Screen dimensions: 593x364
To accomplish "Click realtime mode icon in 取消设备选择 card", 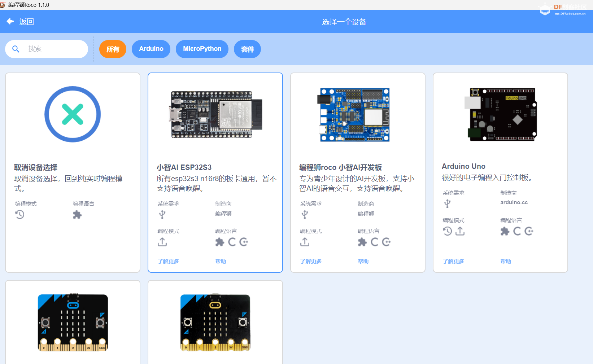I will [x=20, y=215].
